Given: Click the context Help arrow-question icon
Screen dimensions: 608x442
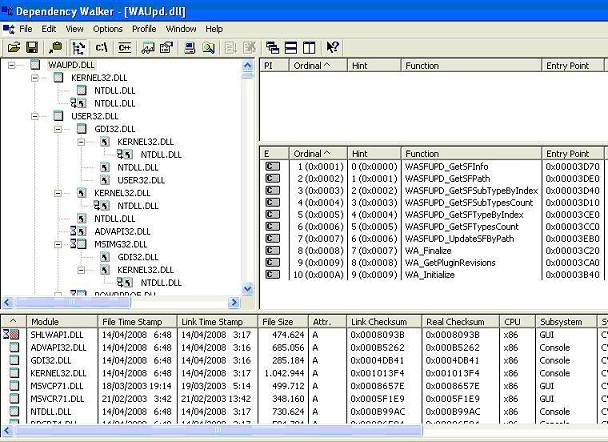Looking at the screenshot, I should click(x=332, y=48).
